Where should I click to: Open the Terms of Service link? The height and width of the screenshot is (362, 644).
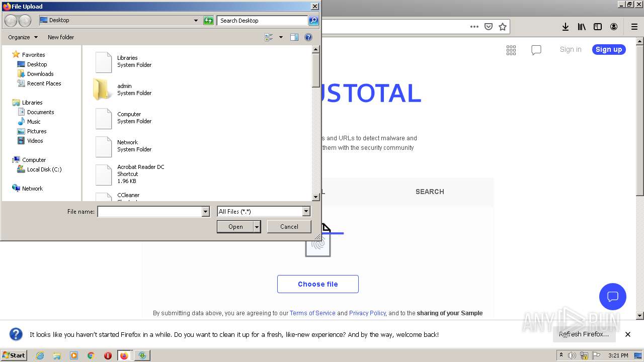(312, 313)
